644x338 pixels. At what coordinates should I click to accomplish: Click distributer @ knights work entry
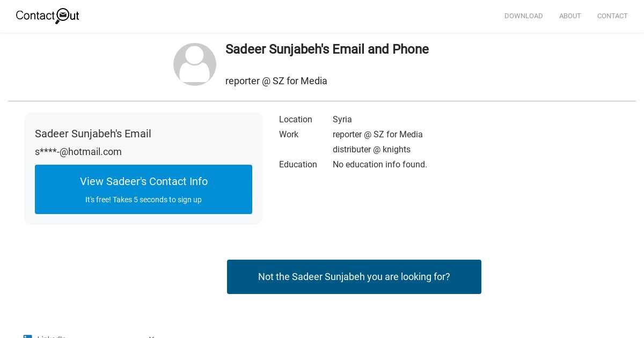click(371, 150)
